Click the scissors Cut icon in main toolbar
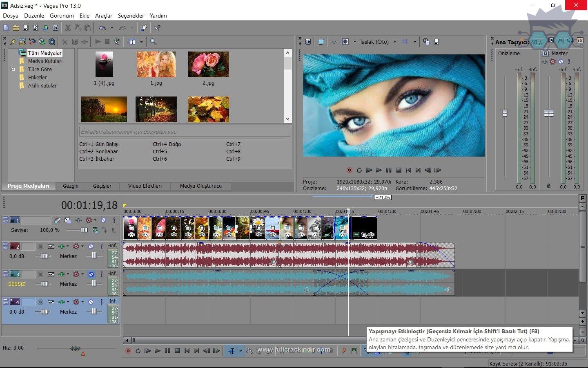588x368 pixels. pos(68,28)
